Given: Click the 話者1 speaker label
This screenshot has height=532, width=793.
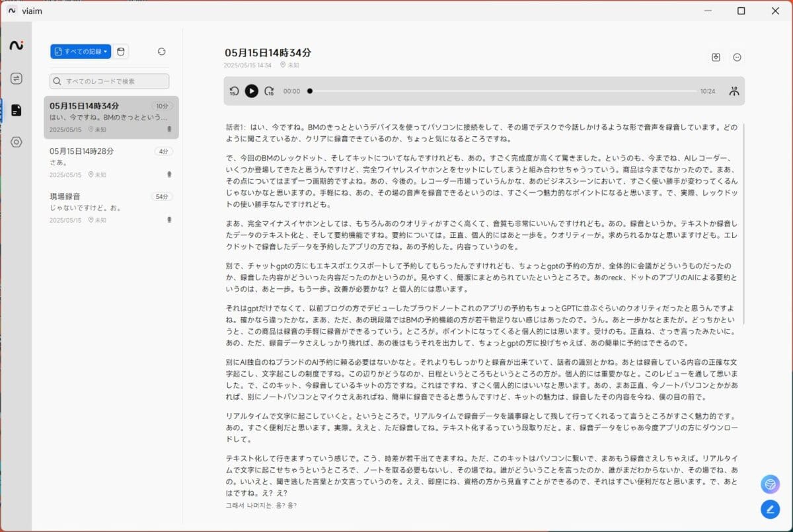Looking at the screenshot, I should [236, 127].
